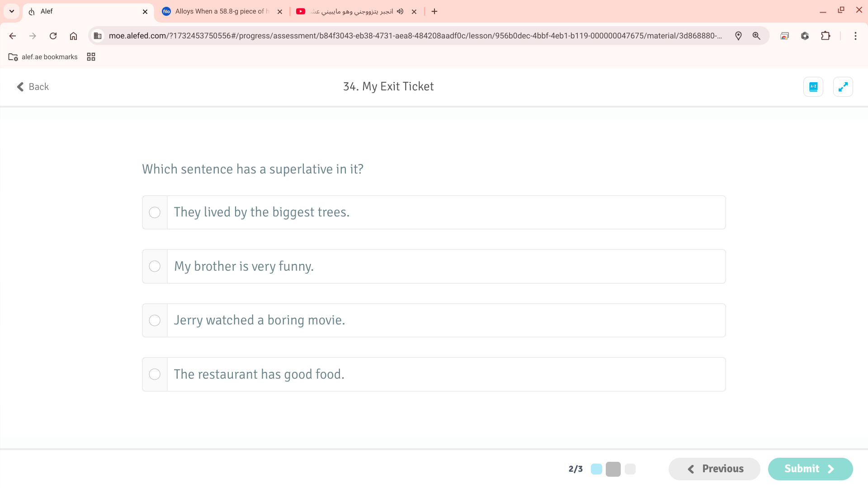Click the browser home icon

pos(73,36)
